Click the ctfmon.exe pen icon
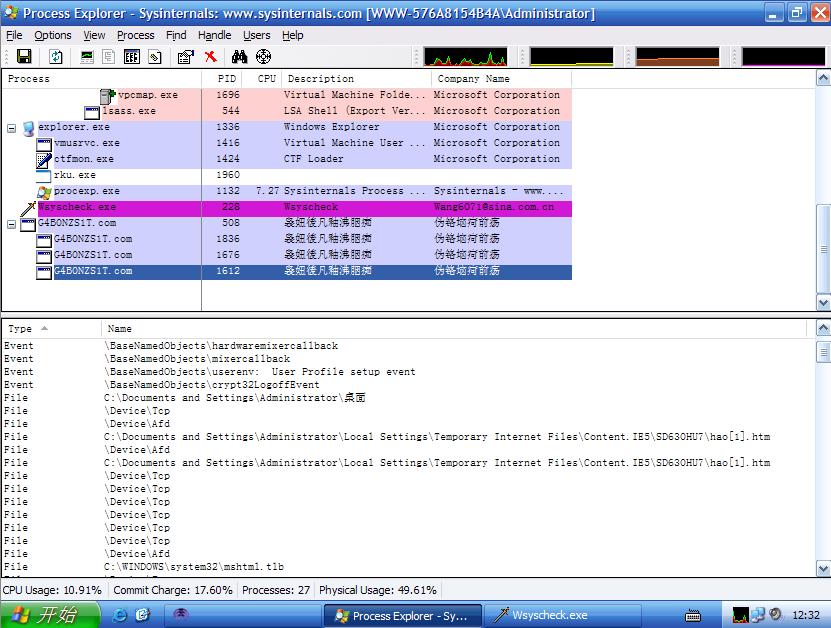Viewport: 831px width, 628px height. point(44,160)
